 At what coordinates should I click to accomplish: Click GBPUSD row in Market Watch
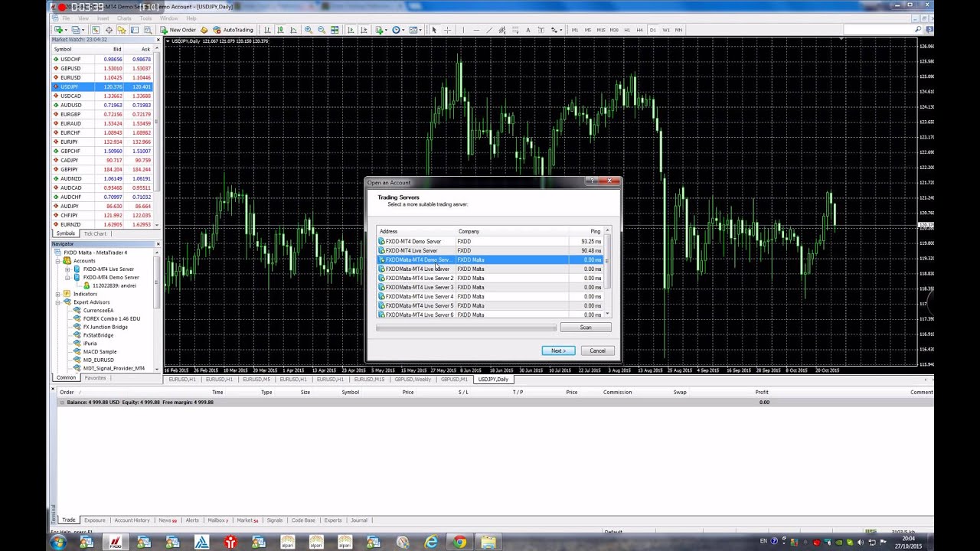click(103, 68)
